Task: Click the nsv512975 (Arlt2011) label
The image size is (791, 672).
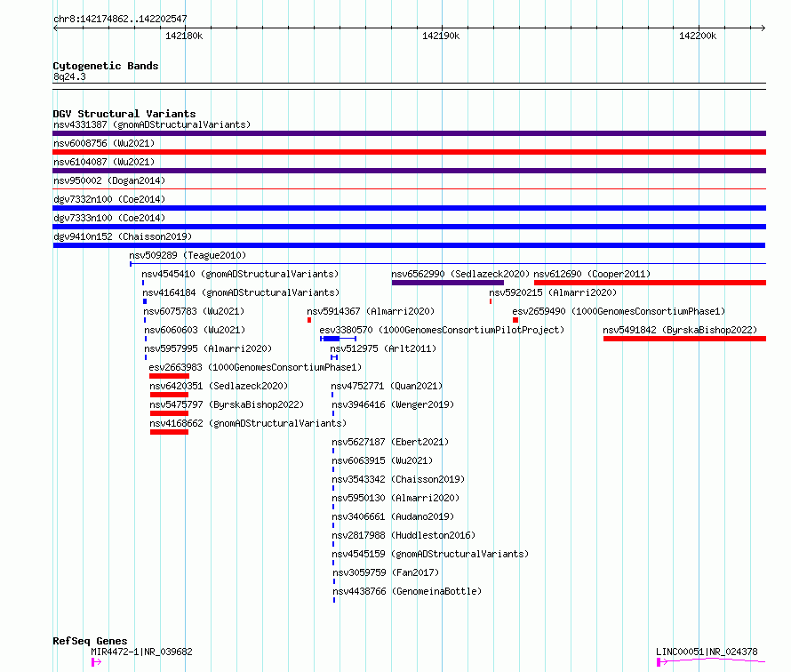Action: [383, 348]
